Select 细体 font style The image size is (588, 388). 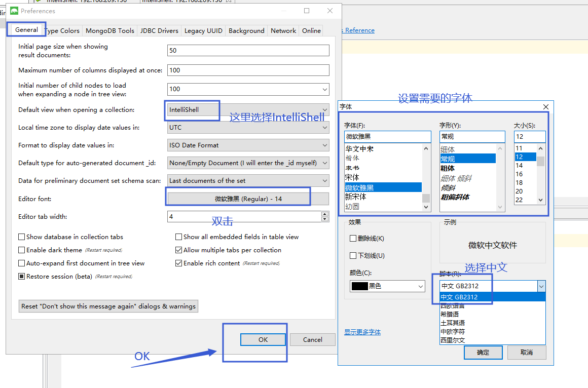448,149
